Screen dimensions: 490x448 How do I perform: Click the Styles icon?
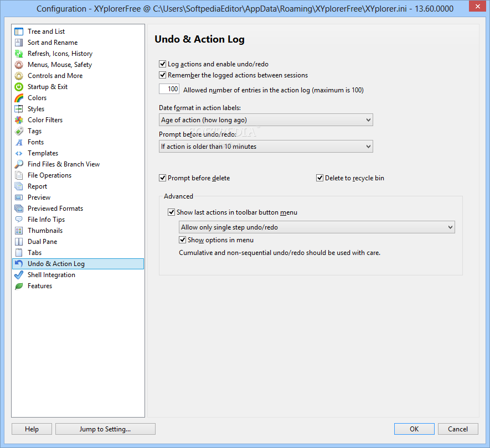[x=19, y=109]
